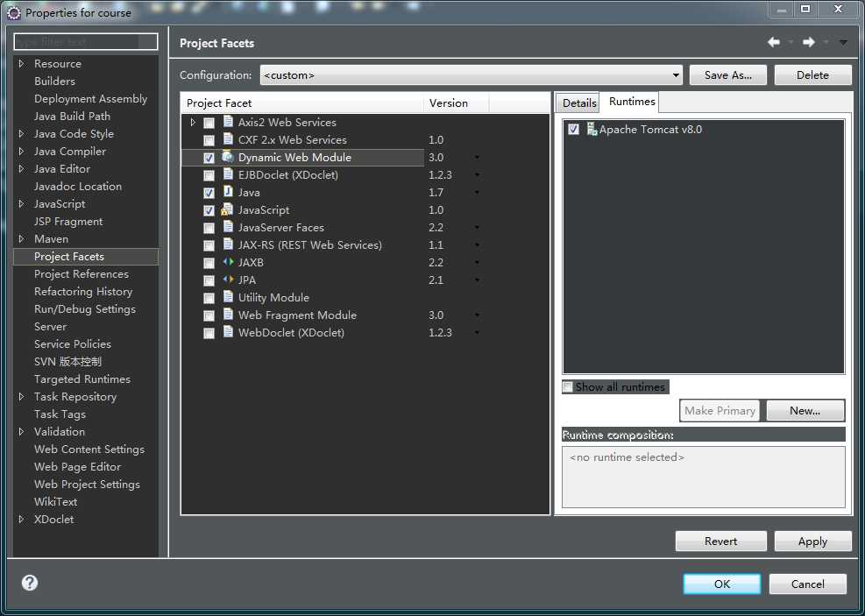This screenshot has height=616, width=865.
Task: Expand the Java Compiler tree node
Action: click(22, 151)
